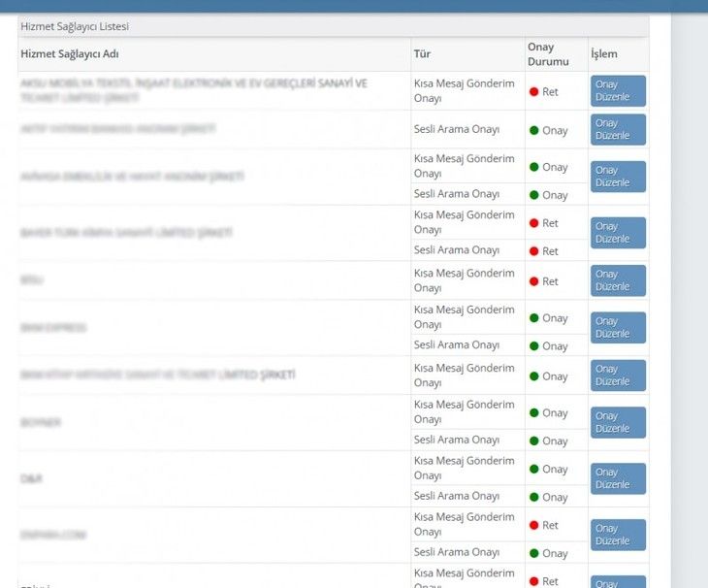Click red Ret dot for ENPARA.COM Kısa Mesaj

pos(533,526)
